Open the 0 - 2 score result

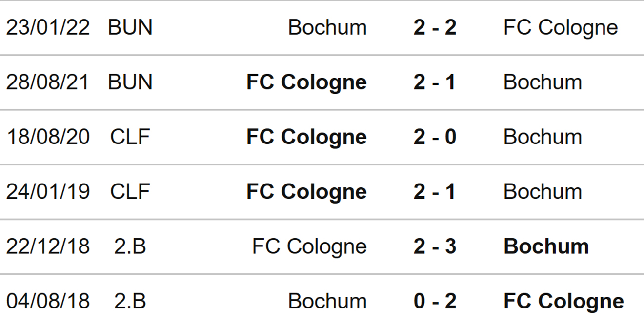[x=434, y=301]
